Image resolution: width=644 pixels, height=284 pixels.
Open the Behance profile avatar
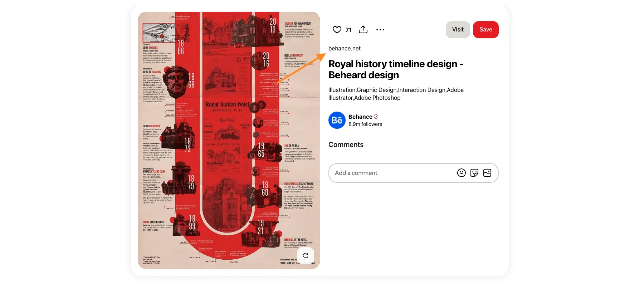tap(337, 120)
